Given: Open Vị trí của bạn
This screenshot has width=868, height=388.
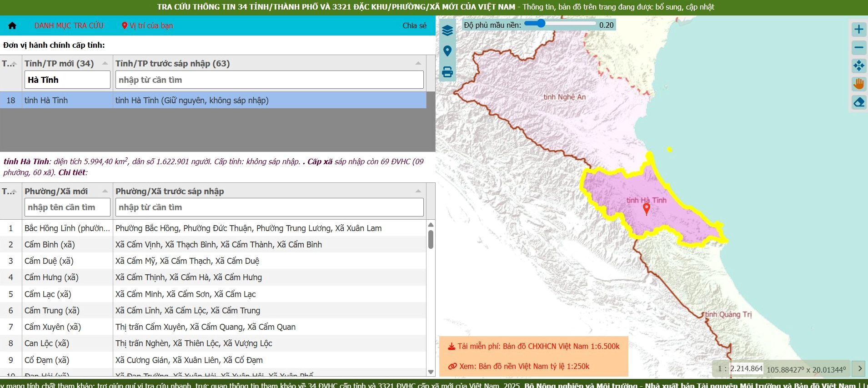Looking at the screenshot, I should 147,25.
